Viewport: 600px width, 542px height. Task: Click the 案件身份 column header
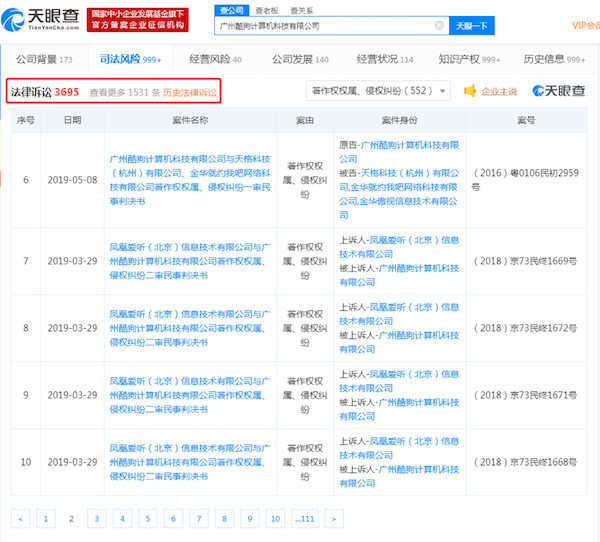pos(399,120)
